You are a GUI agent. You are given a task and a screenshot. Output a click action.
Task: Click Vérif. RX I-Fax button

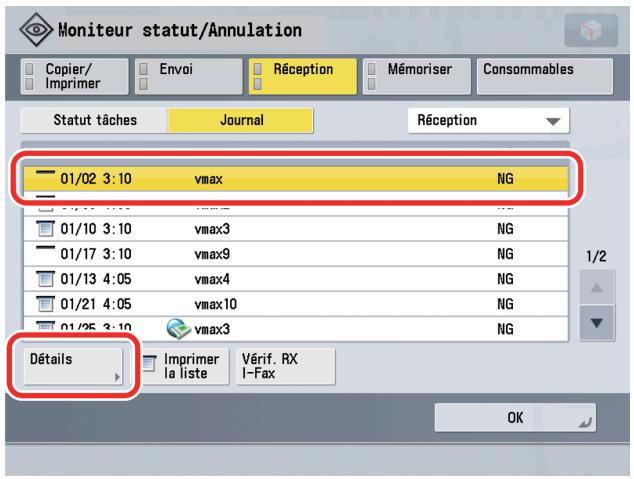click(x=285, y=366)
